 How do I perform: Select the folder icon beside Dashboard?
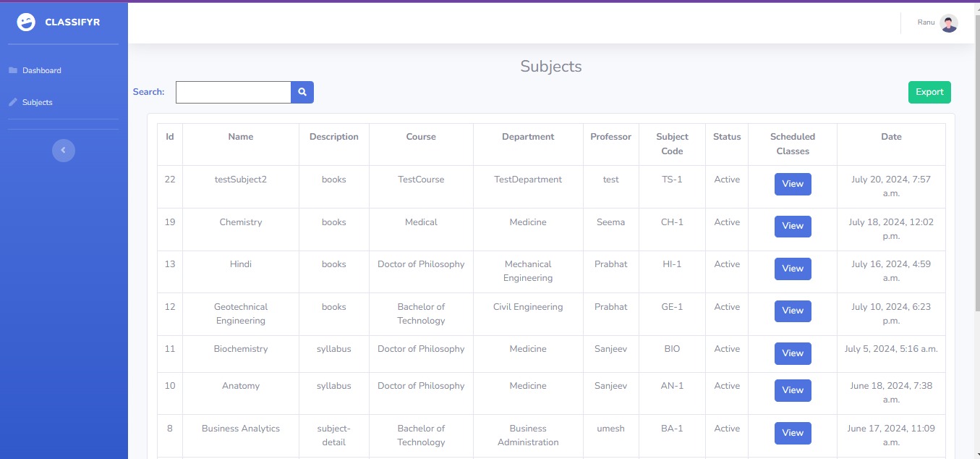13,70
